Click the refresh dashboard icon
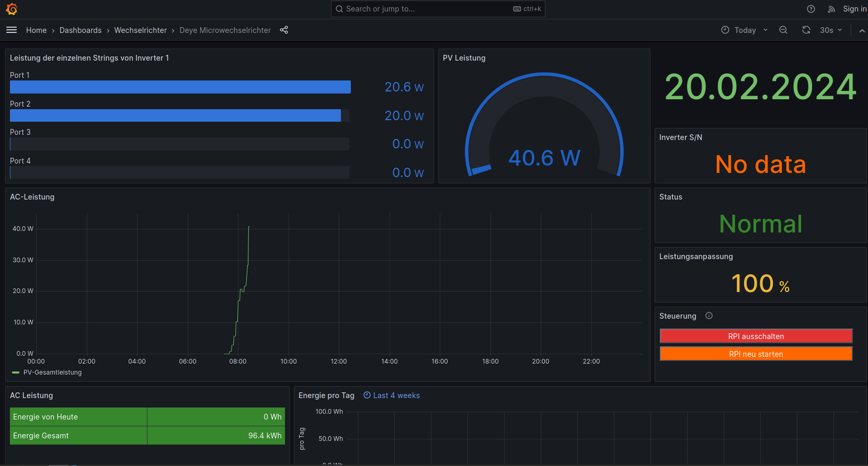868x466 pixels. [806, 30]
